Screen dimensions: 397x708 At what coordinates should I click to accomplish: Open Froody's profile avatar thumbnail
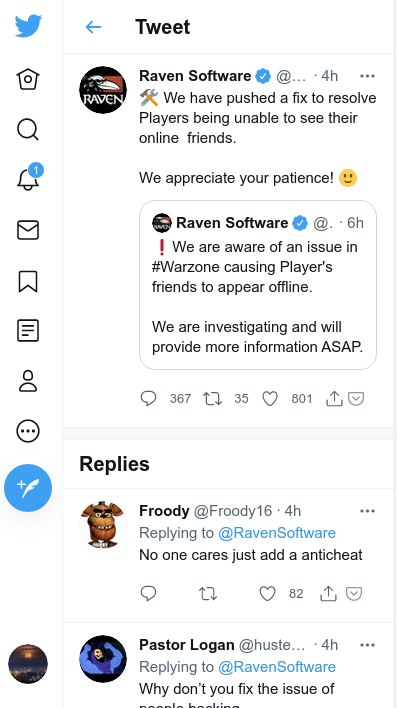pos(103,525)
